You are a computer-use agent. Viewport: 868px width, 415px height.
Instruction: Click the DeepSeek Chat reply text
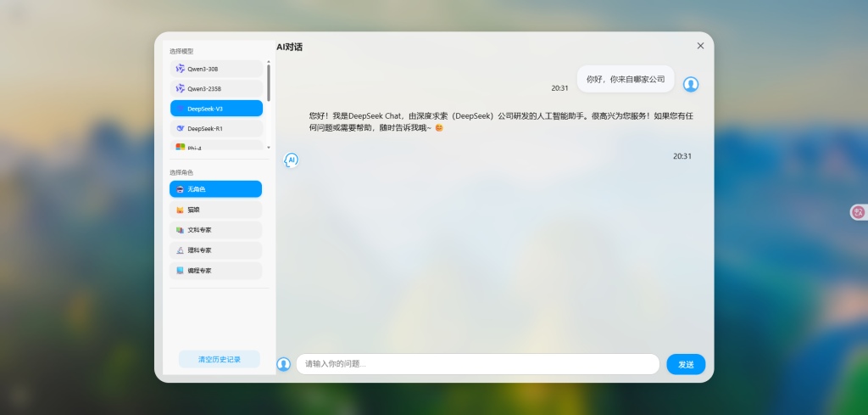point(501,122)
